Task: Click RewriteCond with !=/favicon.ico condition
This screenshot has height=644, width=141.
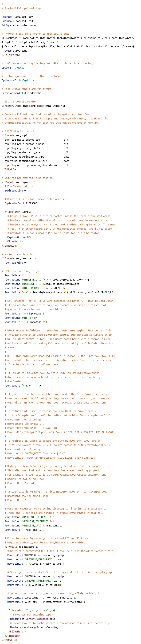Action: point(33,526)
